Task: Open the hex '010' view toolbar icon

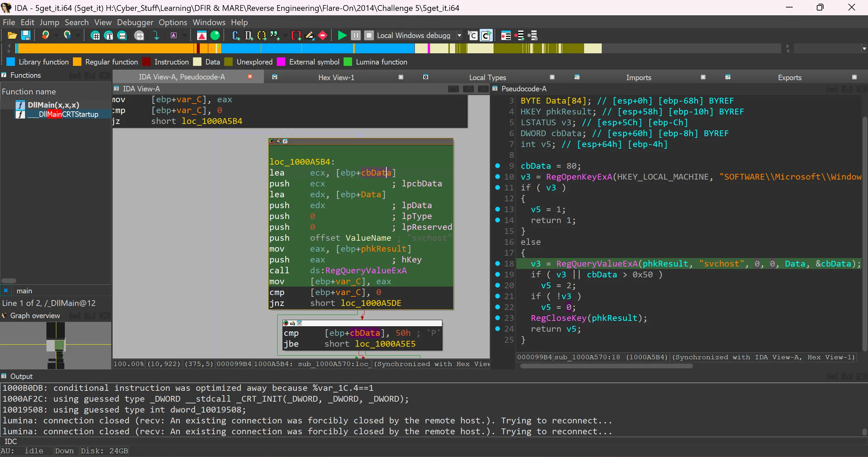Action: pyautogui.click(x=122, y=35)
